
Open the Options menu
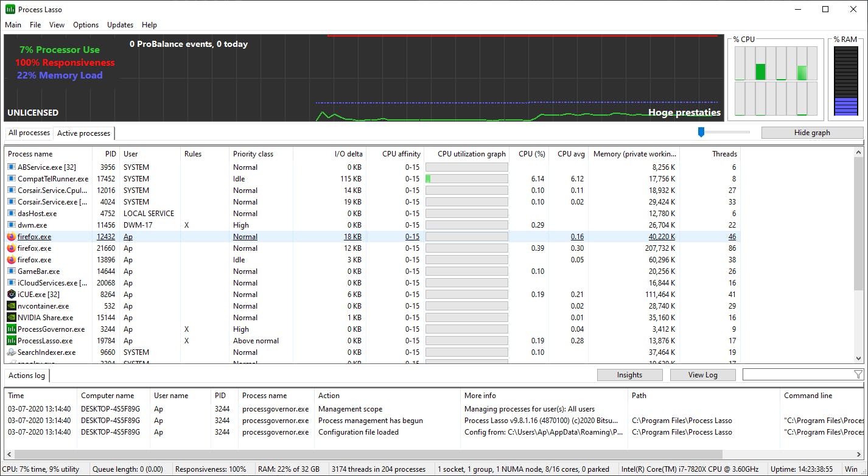(85, 25)
